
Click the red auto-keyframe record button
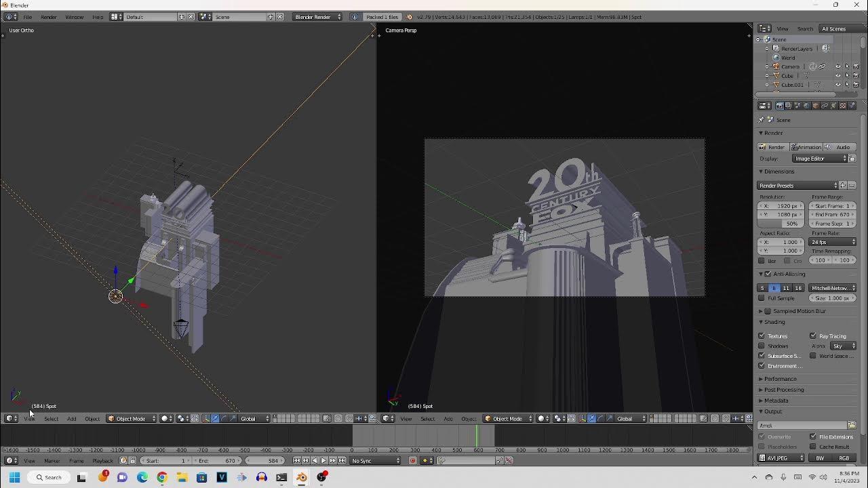[x=412, y=461]
